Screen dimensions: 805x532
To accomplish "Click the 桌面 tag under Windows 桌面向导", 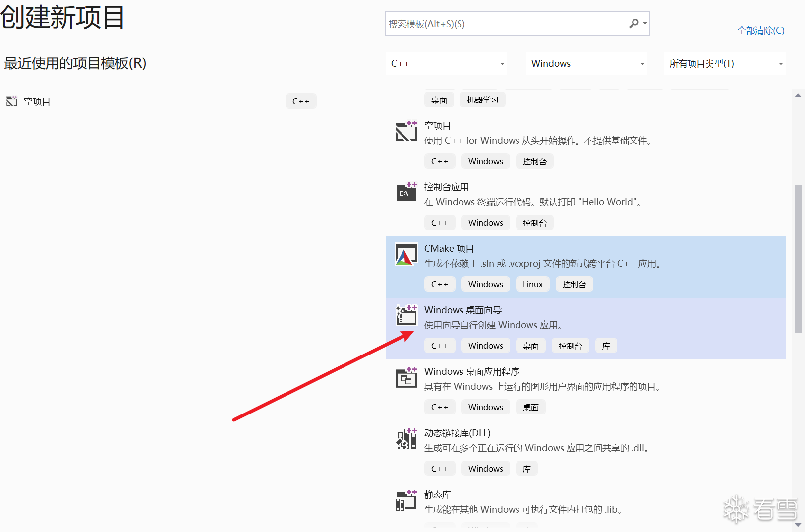I will [531, 346].
